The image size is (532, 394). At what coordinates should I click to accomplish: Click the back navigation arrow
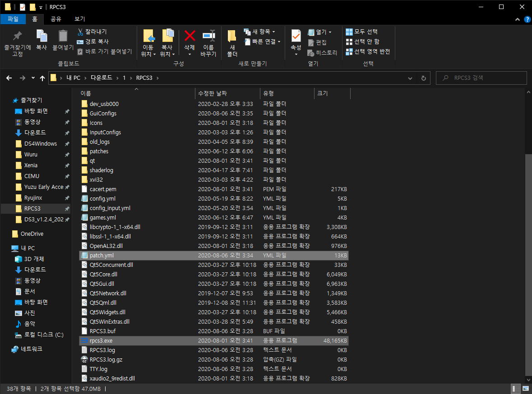tap(9, 78)
